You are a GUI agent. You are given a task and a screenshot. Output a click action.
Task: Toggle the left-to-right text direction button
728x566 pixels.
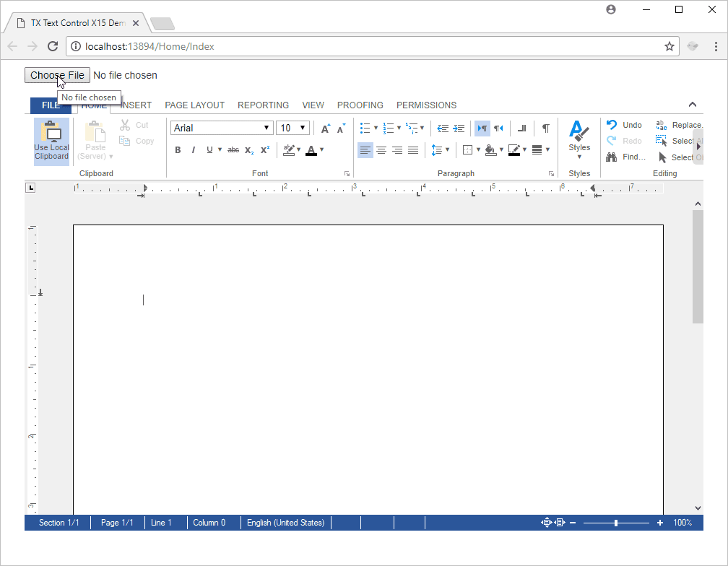click(482, 128)
